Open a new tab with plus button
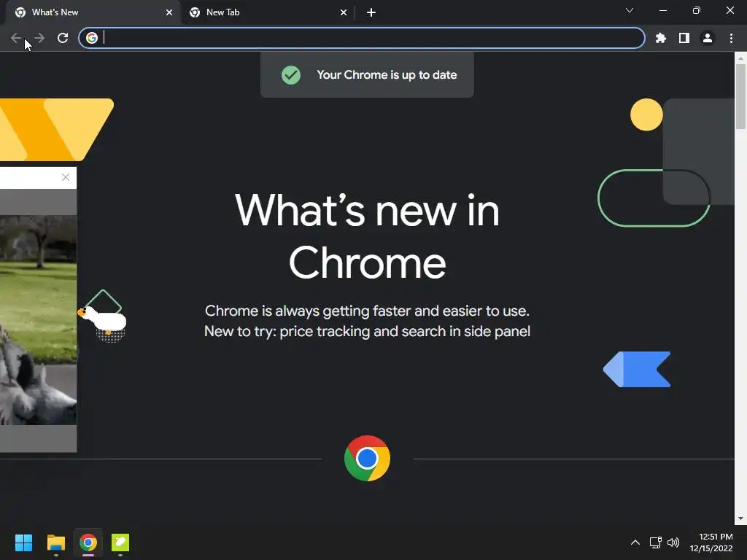Screen dimensions: 747x560 coord(371,12)
